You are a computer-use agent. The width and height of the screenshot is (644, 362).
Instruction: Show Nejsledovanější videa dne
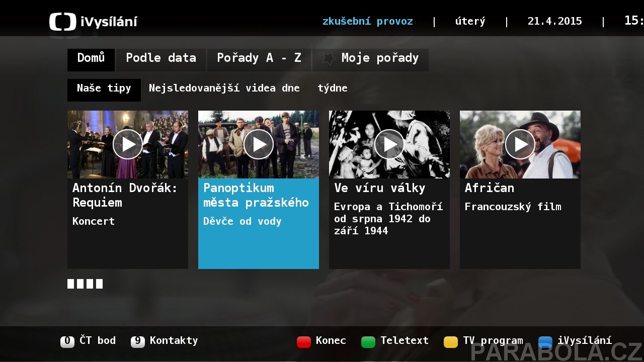click(224, 88)
